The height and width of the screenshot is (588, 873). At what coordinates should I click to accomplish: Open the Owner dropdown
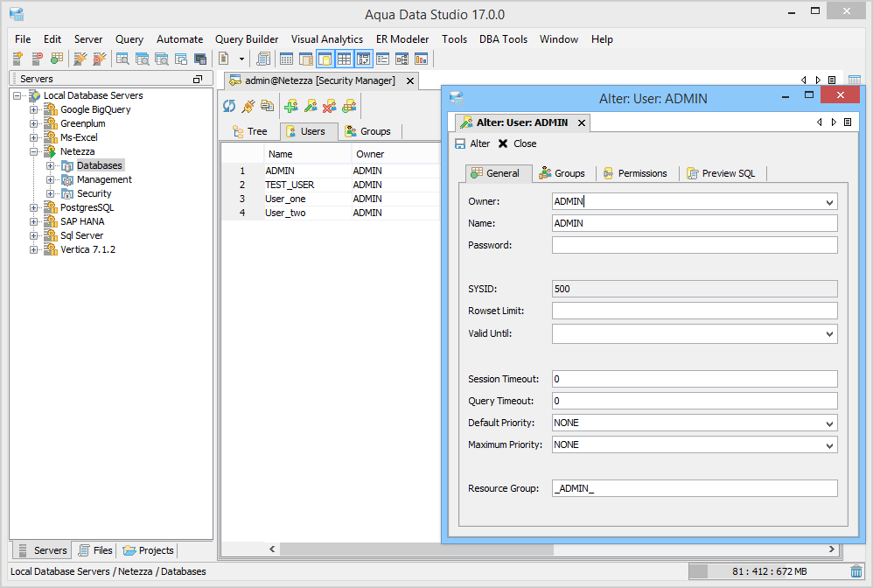[x=829, y=202]
